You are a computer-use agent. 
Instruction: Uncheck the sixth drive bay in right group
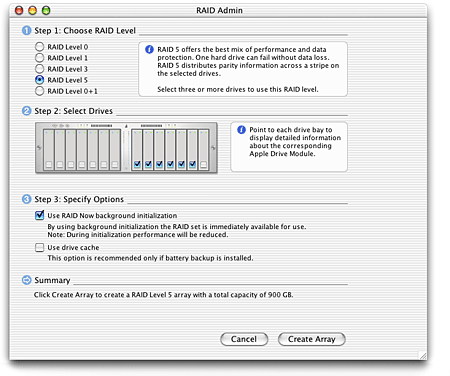click(x=192, y=164)
